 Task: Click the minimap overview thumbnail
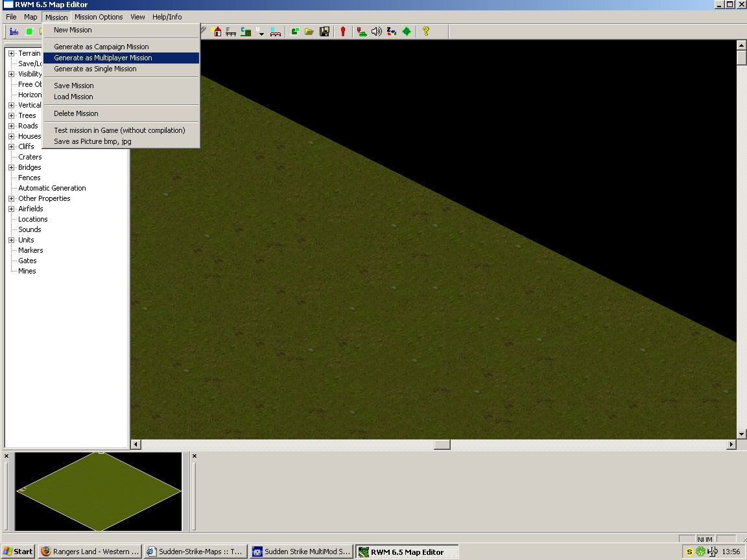click(98, 491)
